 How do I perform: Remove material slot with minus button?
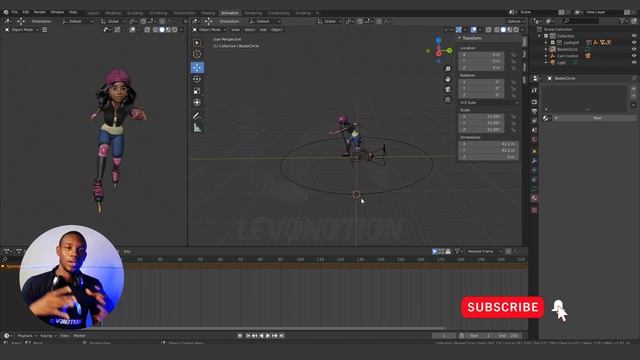click(x=633, y=96)
